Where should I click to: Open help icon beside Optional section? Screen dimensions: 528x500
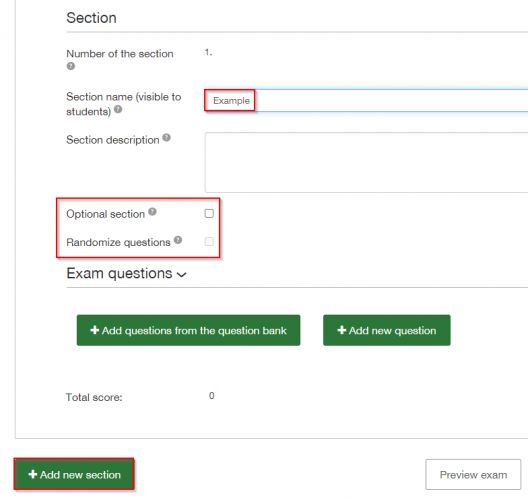[153, 211]
